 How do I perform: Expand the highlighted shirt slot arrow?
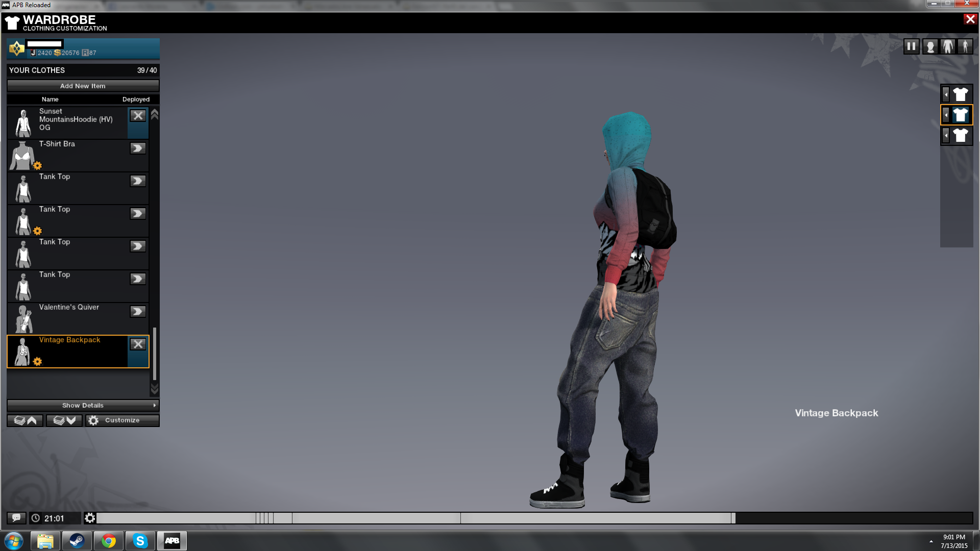pyautogui.click(x=946, y=115)
